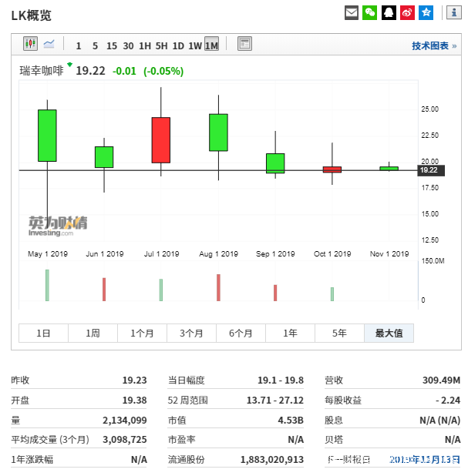Click the 52 周范围 value 13.71 - 27.12

click(275, 400)
